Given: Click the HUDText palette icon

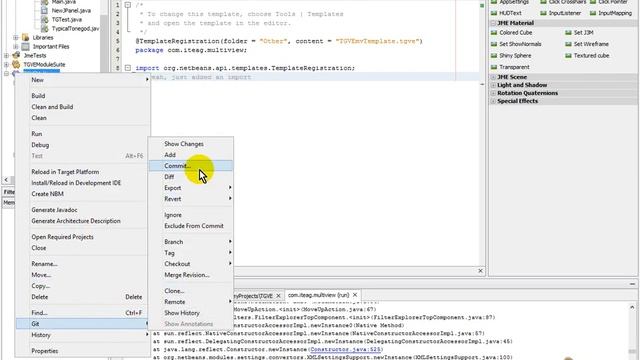Looking at the screenshot, I should (x=494, y=13).
